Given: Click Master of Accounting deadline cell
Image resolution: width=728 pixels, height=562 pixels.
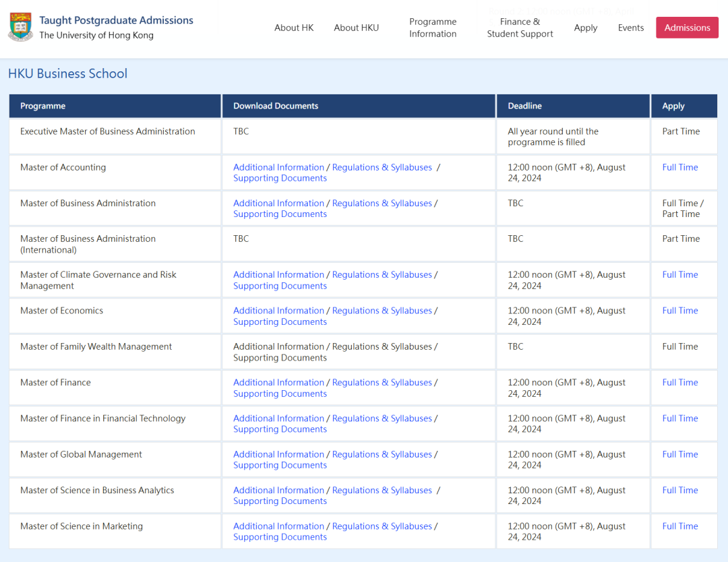Looking at the screenshot, I should tap(573, 173).
